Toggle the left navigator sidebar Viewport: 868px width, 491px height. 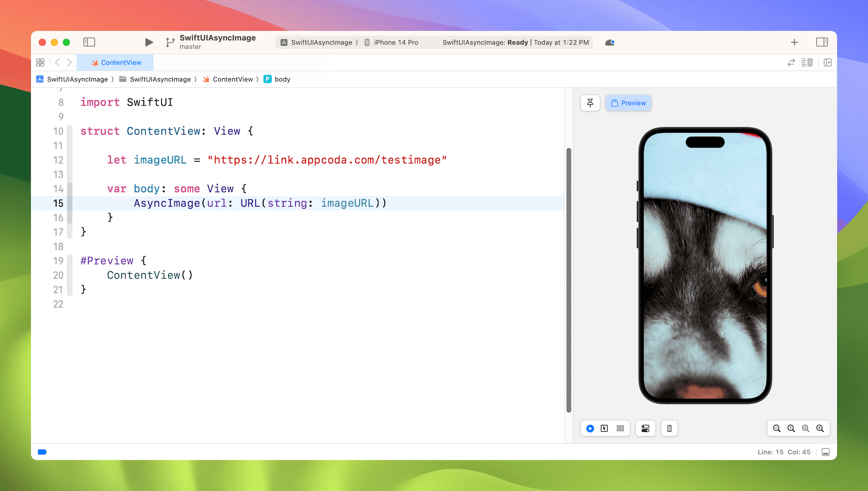(x=89, y=42)
